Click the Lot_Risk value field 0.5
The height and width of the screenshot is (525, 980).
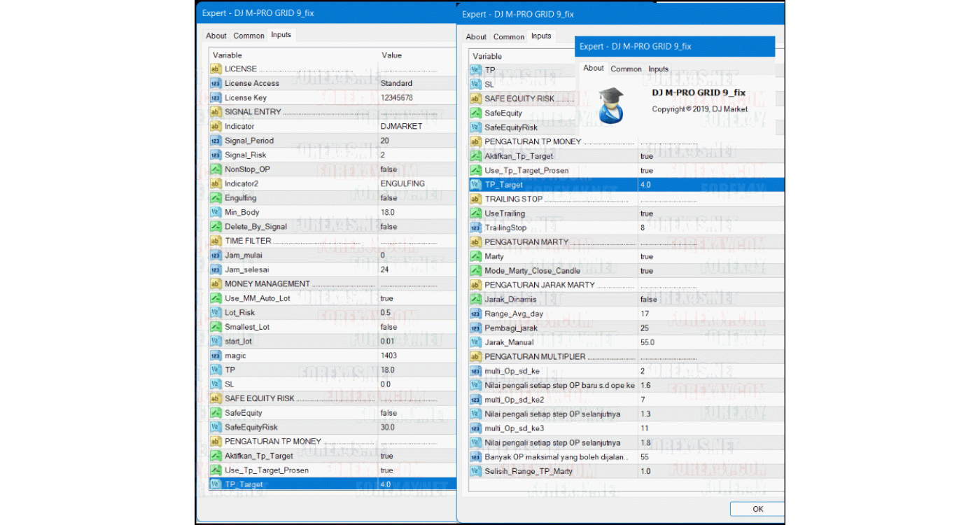pos(385,313)
